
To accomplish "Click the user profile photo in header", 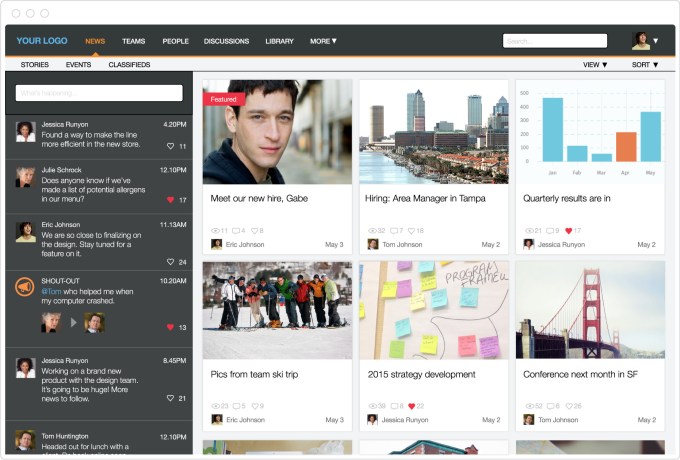I will tap(641, 41).
